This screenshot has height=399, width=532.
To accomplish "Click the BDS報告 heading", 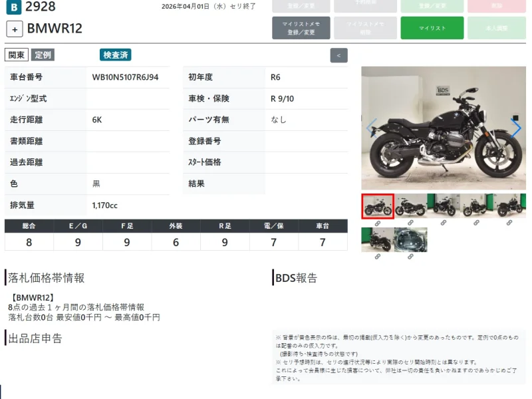I will point(296,278).
